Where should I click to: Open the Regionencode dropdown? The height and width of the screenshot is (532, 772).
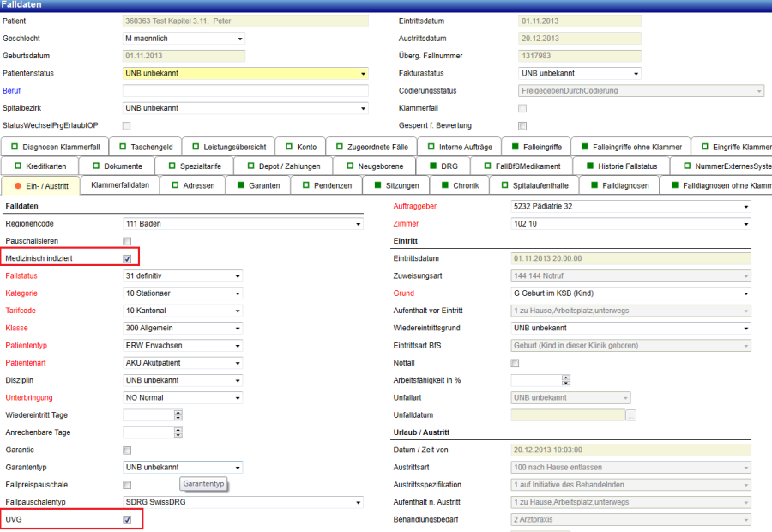click(x=244, y=224)
